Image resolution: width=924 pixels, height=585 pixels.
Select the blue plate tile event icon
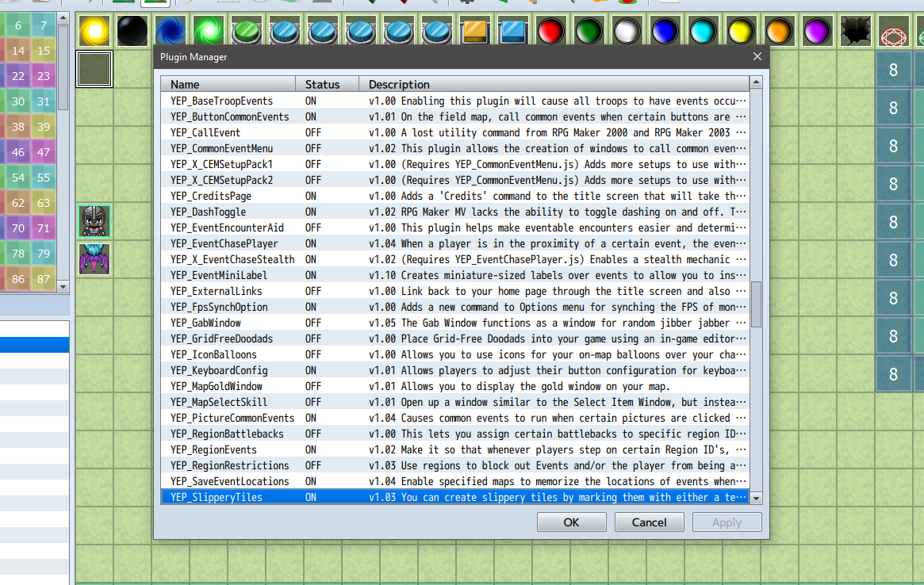coord(512,31)
